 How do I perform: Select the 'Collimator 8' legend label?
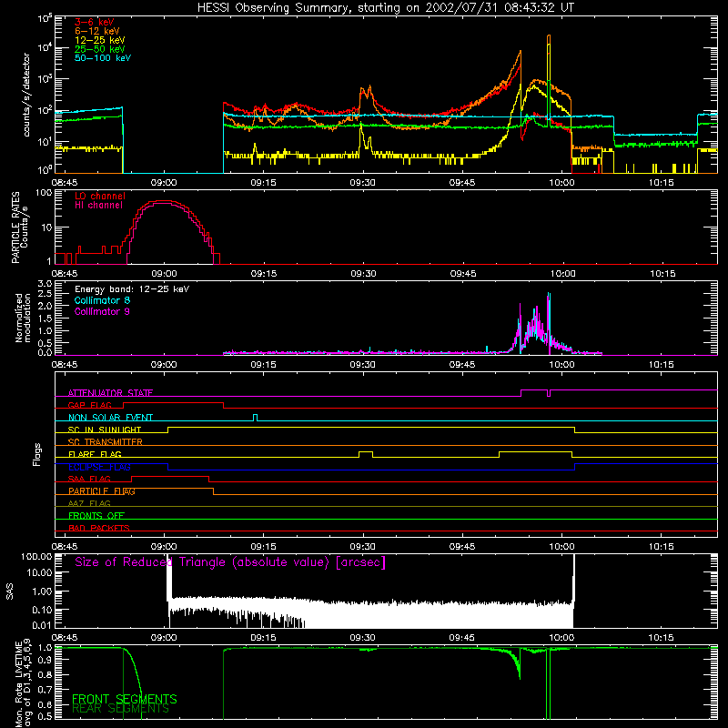point(102,300)
